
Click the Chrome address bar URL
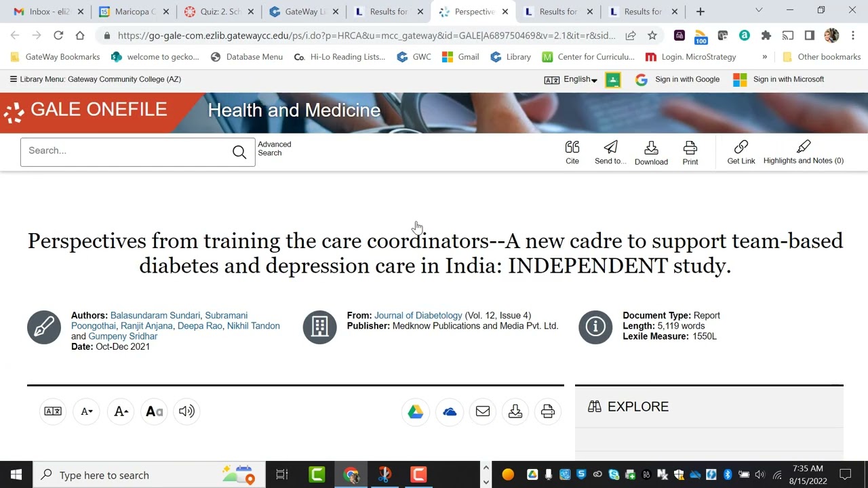coord(367,35)
